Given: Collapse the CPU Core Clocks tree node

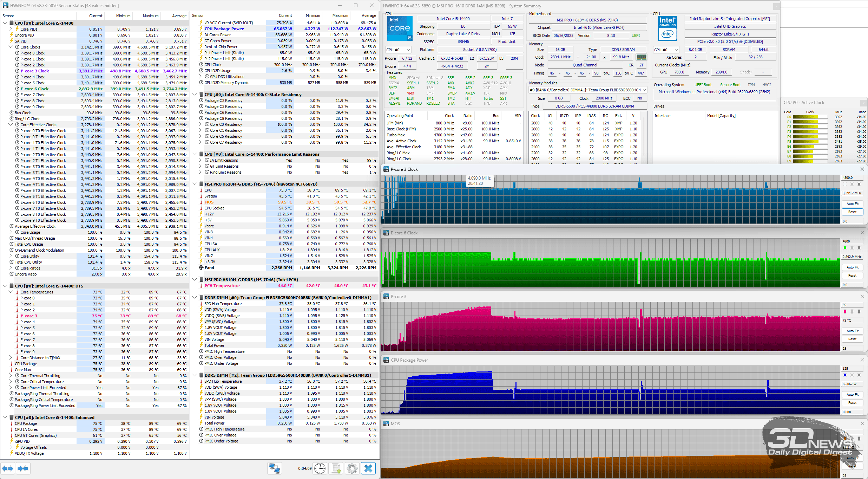Looking at the screenshot, I should (11, 47).
